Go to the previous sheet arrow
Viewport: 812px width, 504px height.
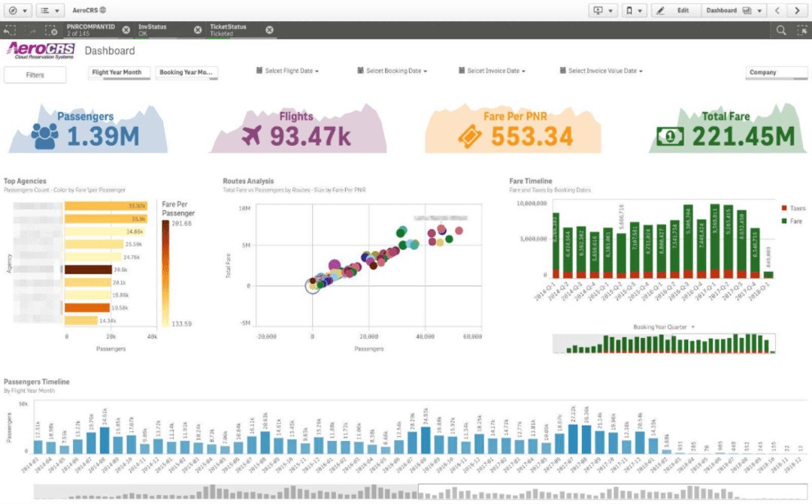(x=777, y=11)
